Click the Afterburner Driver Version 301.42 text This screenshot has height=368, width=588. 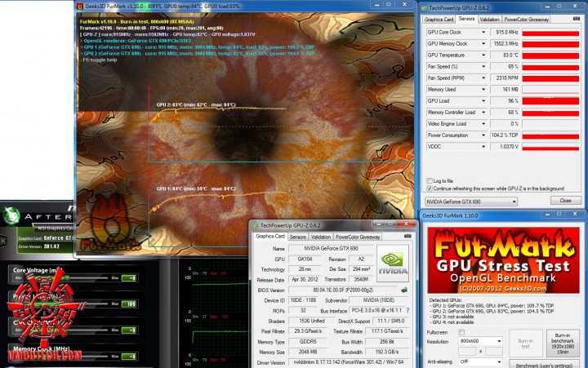click(39, 246)
